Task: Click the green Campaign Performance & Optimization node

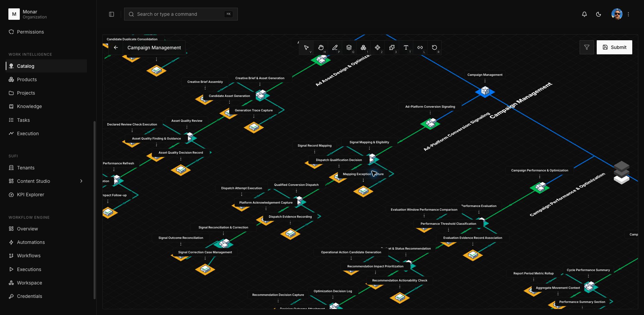Action: (540, 187)
